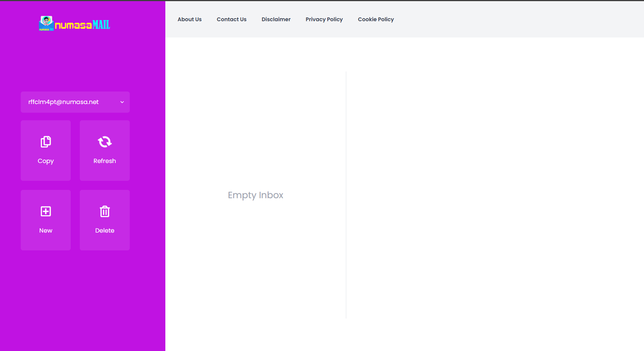Click the Empty Inbox message text
Image resolution: width=644 pixels, height=351 pixels.
[255, 195]
